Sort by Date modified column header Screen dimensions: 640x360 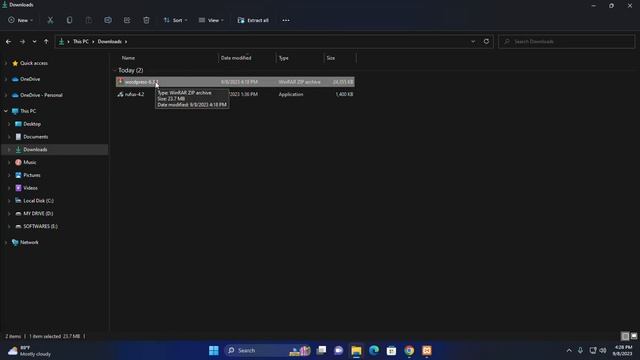236,58
